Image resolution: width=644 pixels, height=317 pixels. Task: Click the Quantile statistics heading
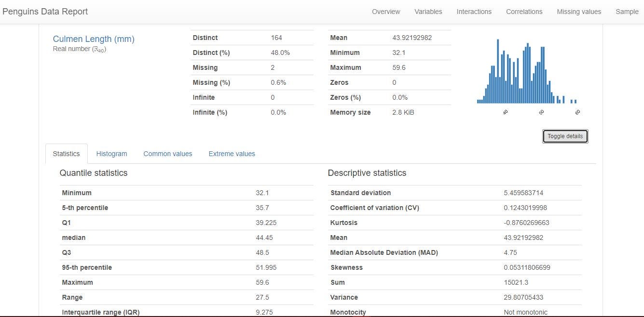click(x=94, y=172)
